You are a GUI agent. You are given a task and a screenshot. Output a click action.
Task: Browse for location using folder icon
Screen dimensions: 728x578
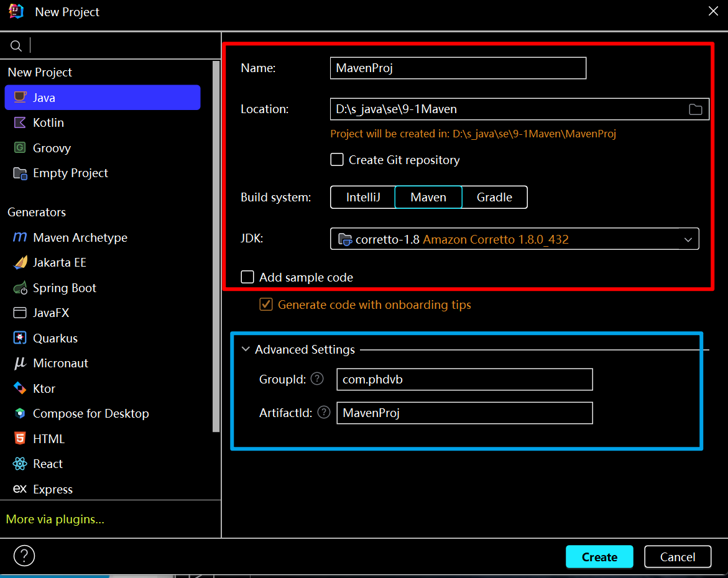coord(695,109)
